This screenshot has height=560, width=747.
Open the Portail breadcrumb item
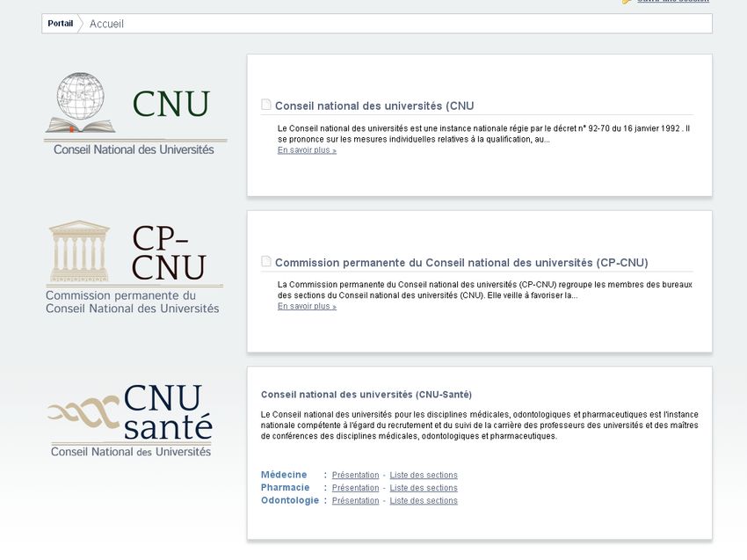(61, 24)
